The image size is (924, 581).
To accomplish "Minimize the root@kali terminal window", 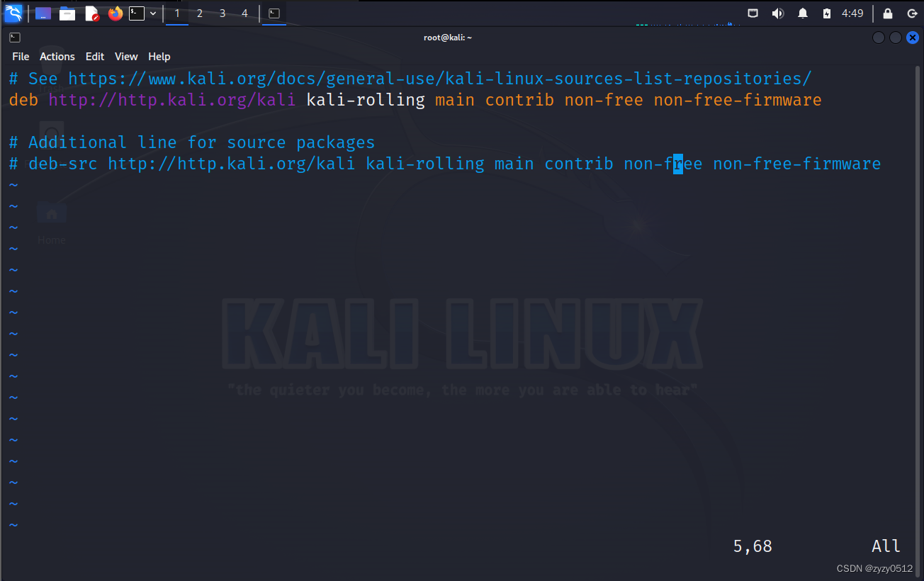I will click(x=879, y=38).
